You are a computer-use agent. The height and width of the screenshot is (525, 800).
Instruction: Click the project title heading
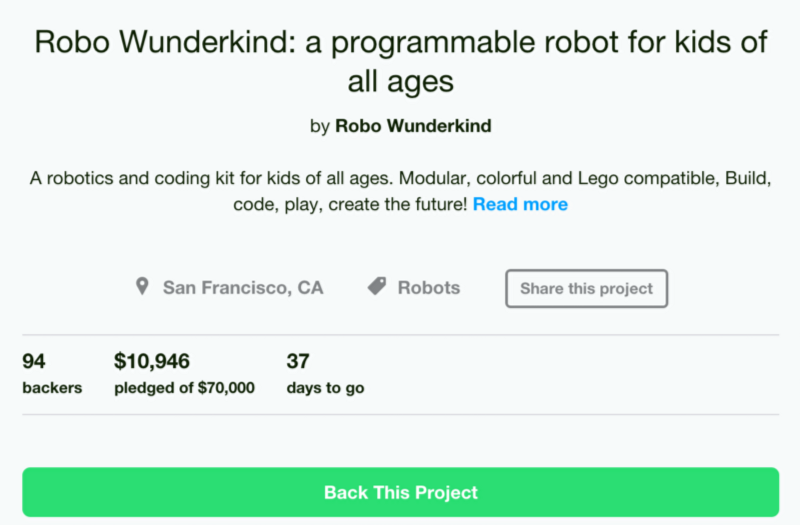[400, 42]
